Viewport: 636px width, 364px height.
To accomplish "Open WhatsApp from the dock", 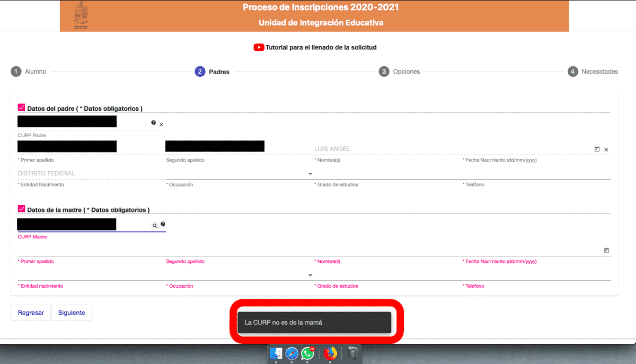I will click(x=307, y=353).
